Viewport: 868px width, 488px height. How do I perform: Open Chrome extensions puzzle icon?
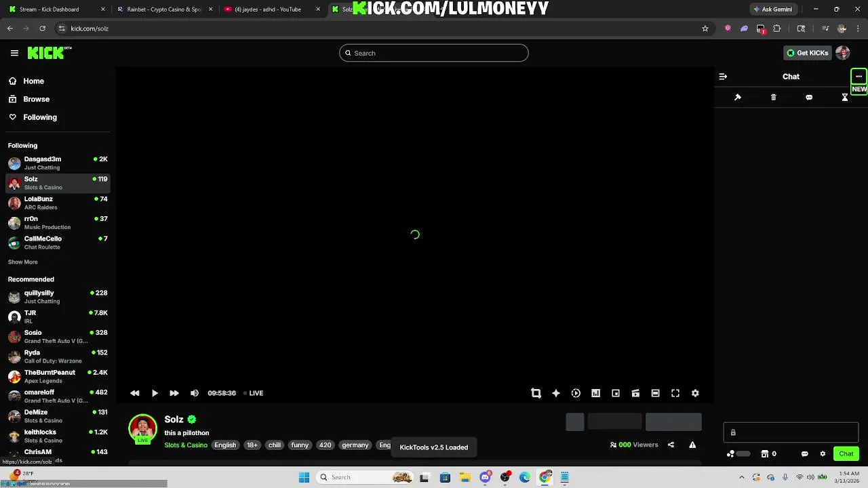pos(777,28)
